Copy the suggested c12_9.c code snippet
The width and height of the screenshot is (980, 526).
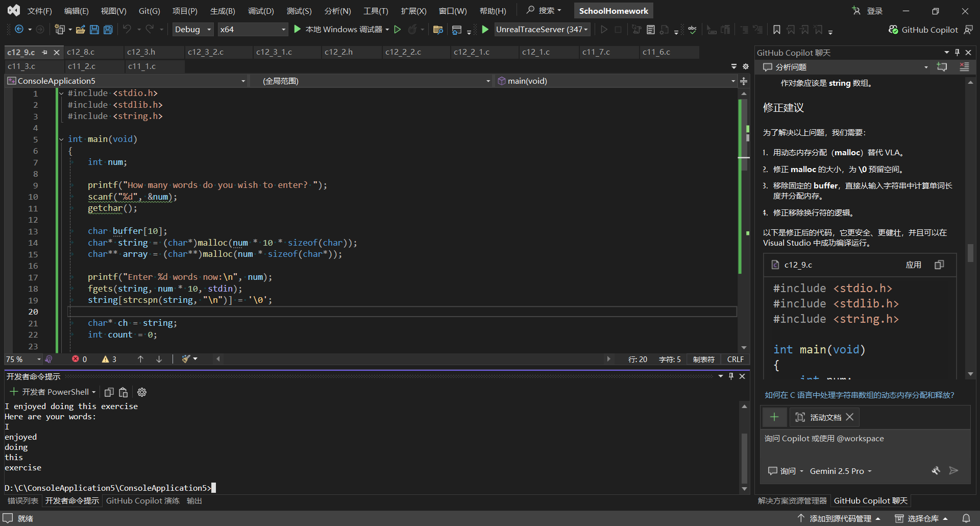pos(939,265)
